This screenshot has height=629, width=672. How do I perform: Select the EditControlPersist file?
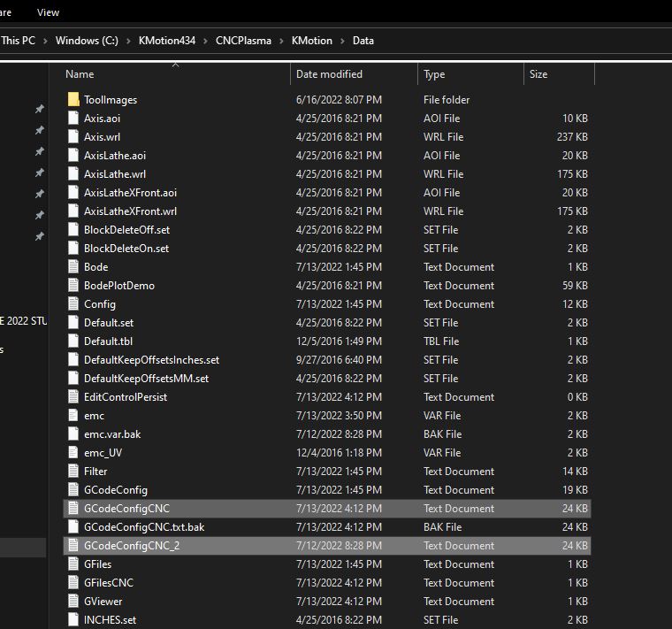point(126,397)
